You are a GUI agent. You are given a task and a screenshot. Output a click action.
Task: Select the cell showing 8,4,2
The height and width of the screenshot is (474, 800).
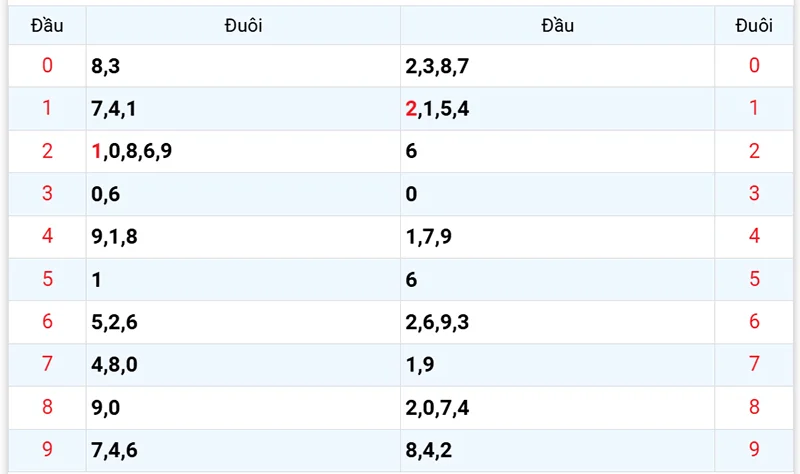[429, 450]
